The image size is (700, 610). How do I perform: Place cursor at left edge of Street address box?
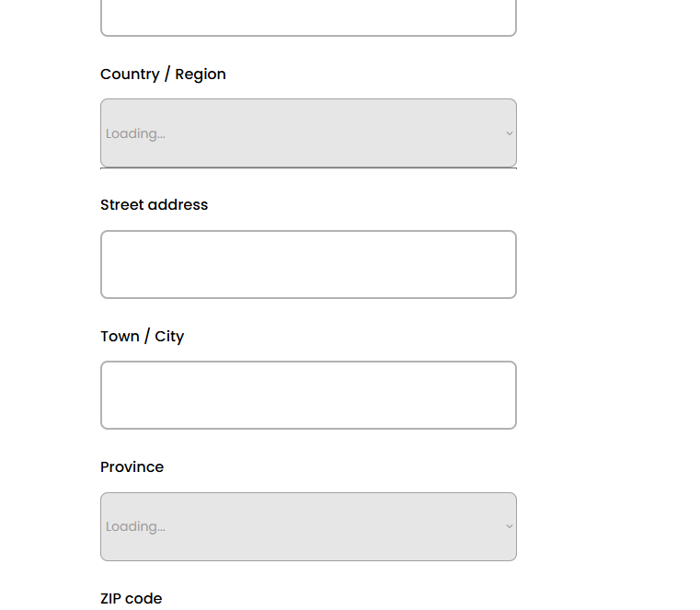click(109, 265)
